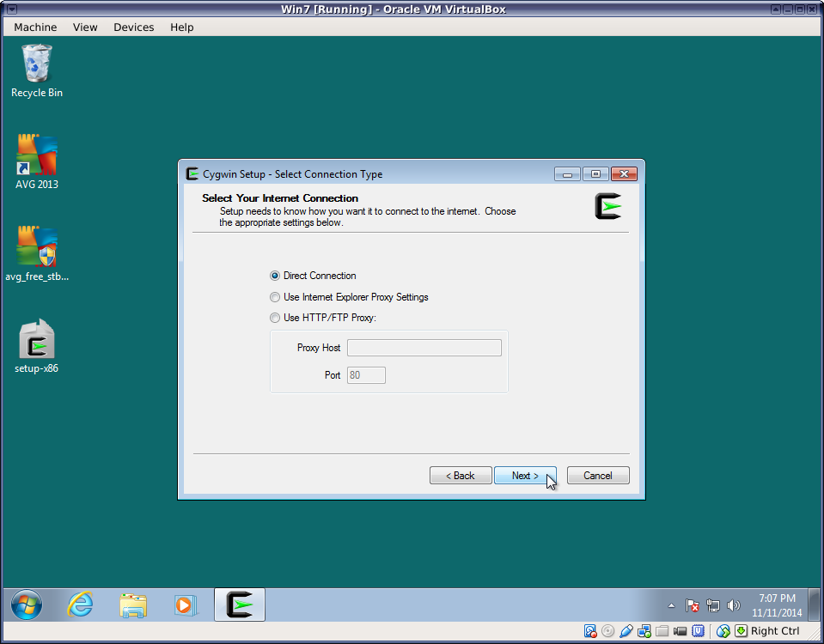
Task: Select the setup-x86 Cygwin installer icon
Action: (37, 346)
